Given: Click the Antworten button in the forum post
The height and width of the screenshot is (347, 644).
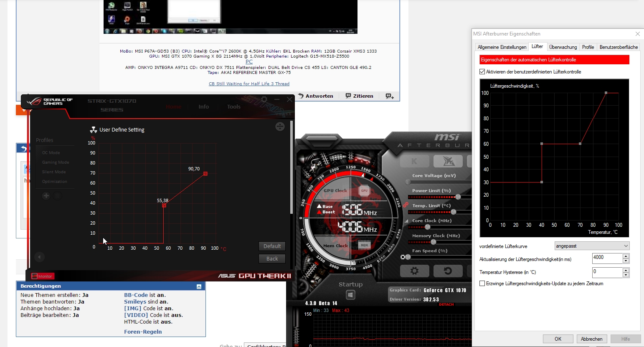Looking at the screenshot, I should (316, 96).
